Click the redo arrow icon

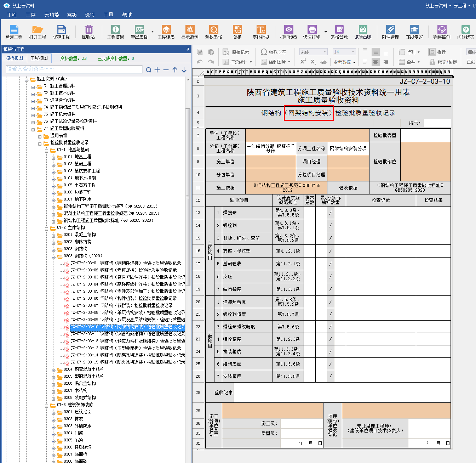(x=211, y=62)
